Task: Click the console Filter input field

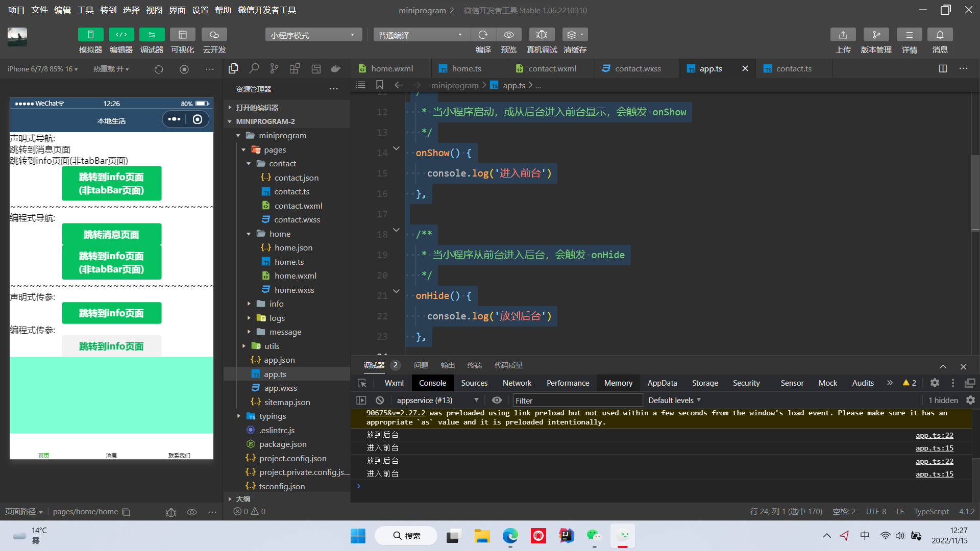Action: (x=577, y=400)
